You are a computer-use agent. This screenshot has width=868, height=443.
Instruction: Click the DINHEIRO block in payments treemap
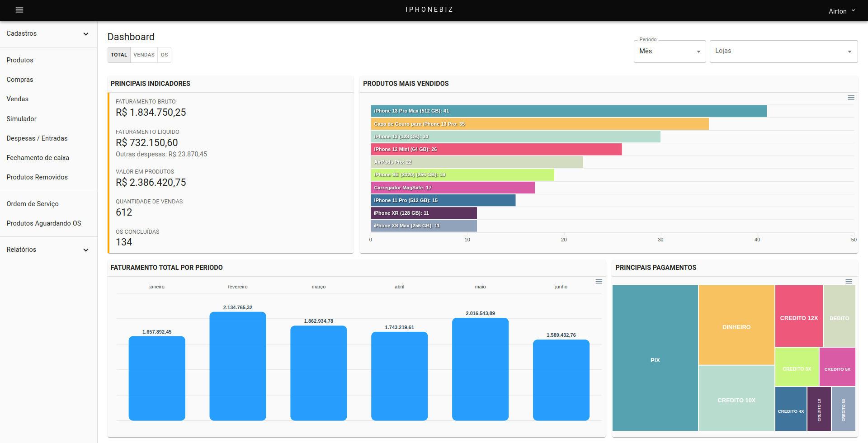pos(736,327)
